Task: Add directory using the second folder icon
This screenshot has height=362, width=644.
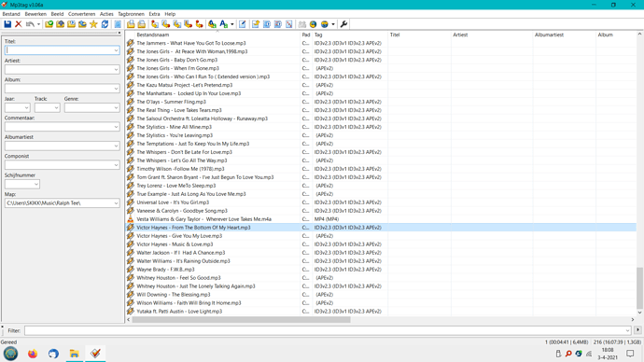Action: [60, 24]
